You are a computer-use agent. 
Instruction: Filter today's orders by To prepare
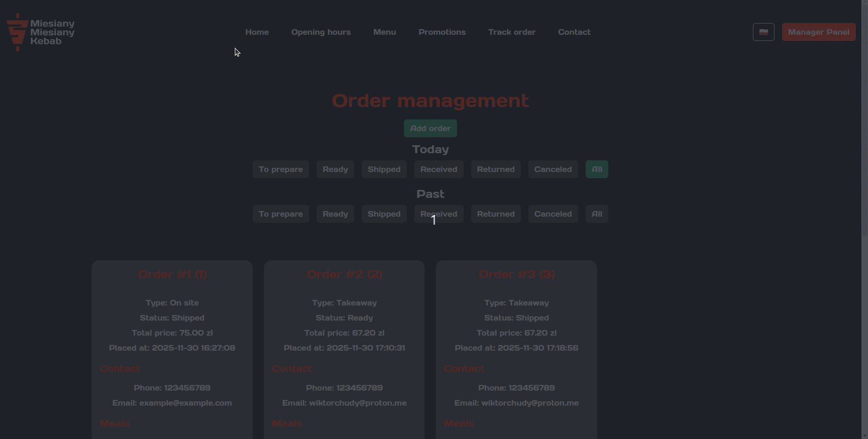280,169
